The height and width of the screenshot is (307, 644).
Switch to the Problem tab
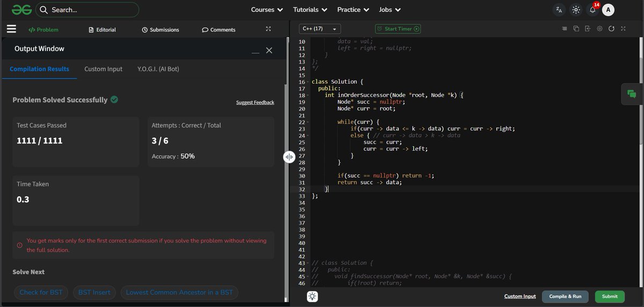pyautogui.click(x=43, y=30)
